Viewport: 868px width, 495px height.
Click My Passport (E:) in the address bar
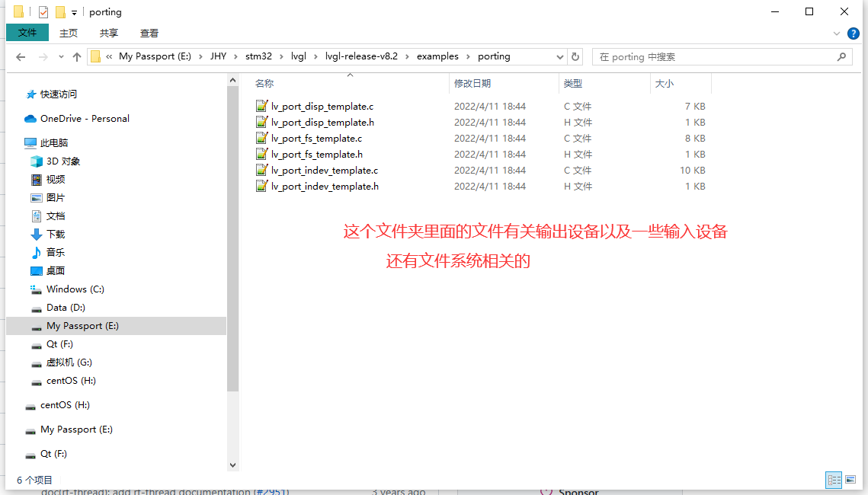[x=155, y=56]
